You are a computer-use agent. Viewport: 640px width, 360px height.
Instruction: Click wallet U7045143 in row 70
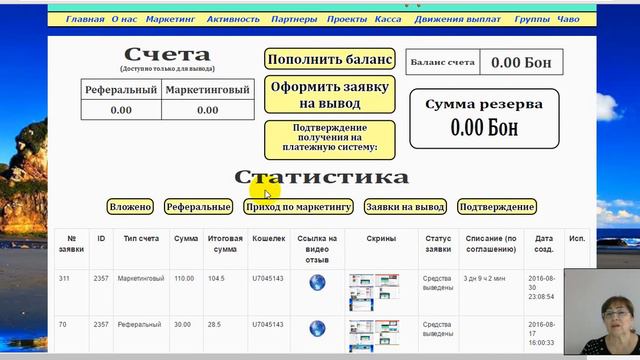click(x=268, y=324)
